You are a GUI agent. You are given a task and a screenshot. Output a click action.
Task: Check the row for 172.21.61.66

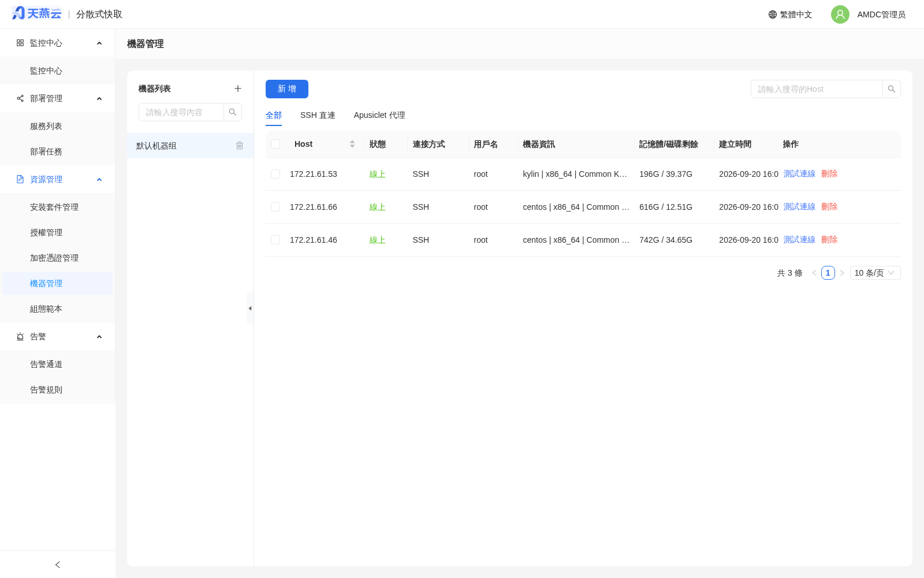(x=275, y=207)
